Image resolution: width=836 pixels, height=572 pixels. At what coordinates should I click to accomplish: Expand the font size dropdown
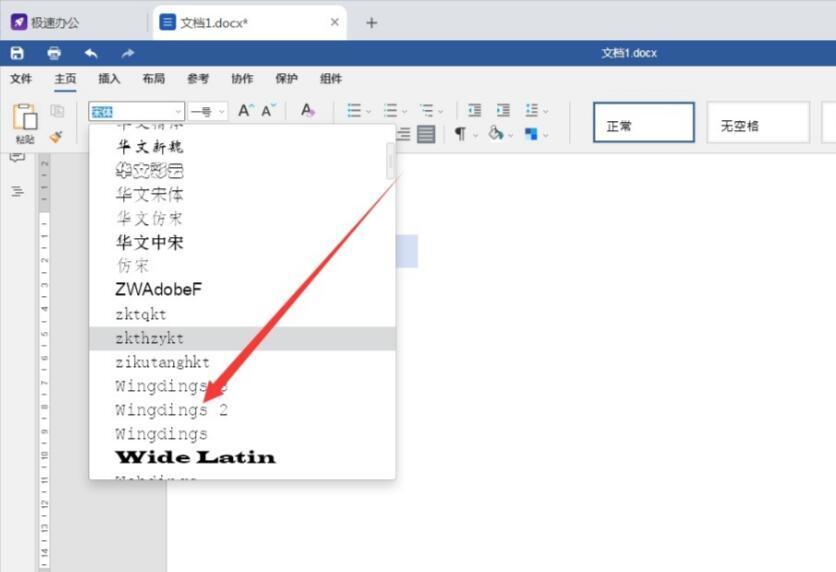(221, 112)
